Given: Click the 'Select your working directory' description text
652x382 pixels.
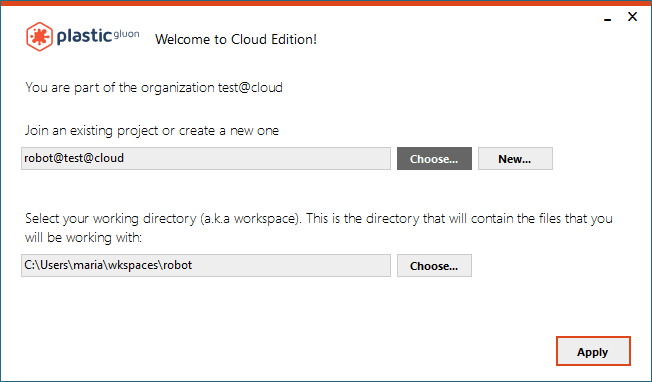Looking at the screenshot, I should tap(319, 228).
